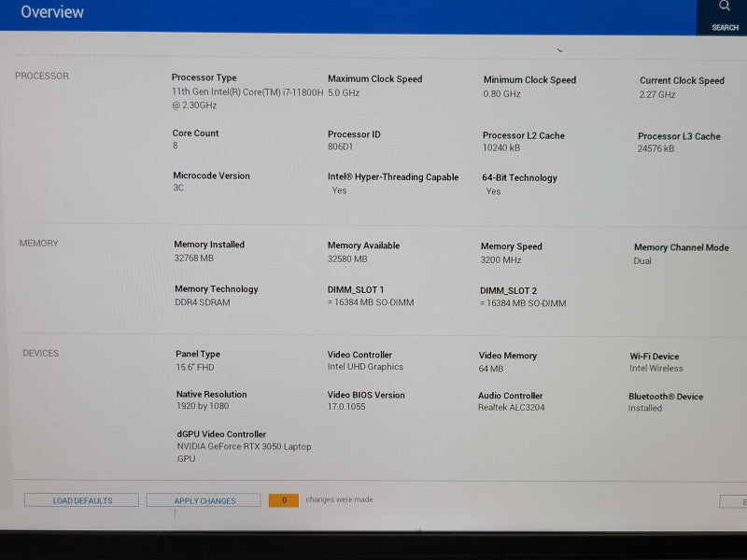
Task: Select the Overview page title
Action: [x=52, y=12]
